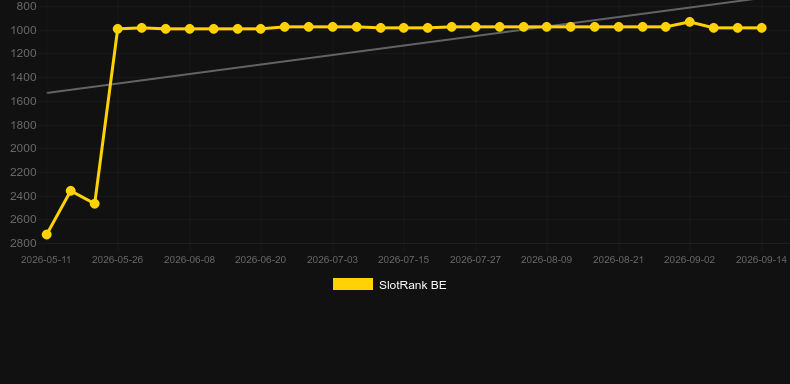Click the y-axis value 2400
This screenshot has height=384, width=790.
23,196
